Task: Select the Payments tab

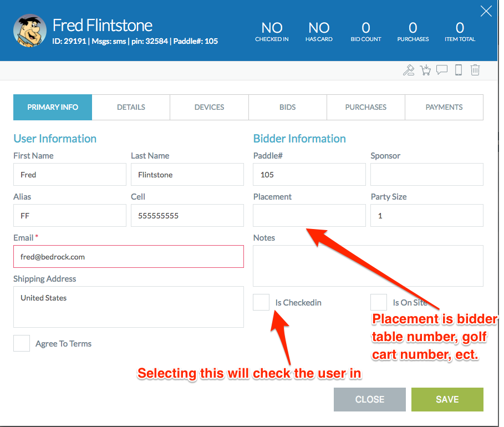Action: point(444,107)
